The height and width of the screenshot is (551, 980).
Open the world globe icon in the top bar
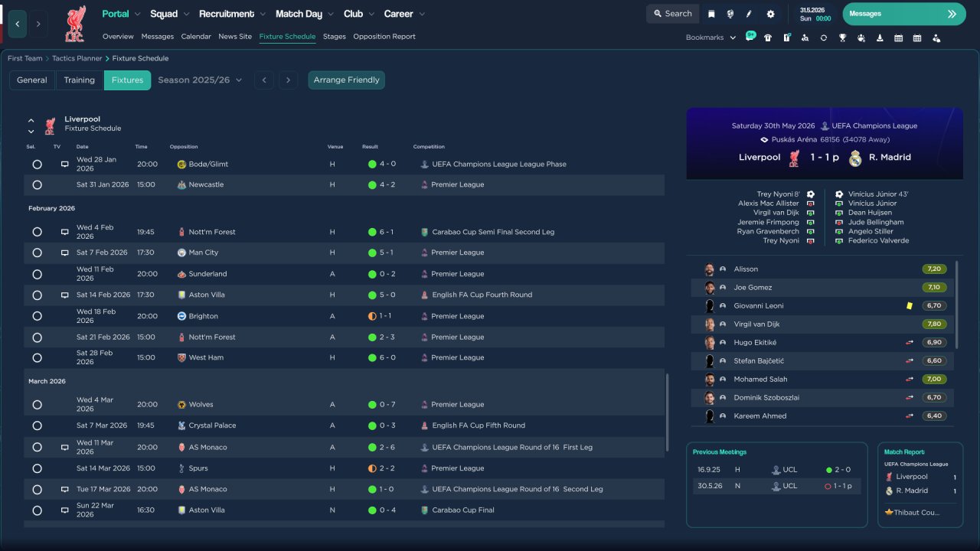pos(730,14)
